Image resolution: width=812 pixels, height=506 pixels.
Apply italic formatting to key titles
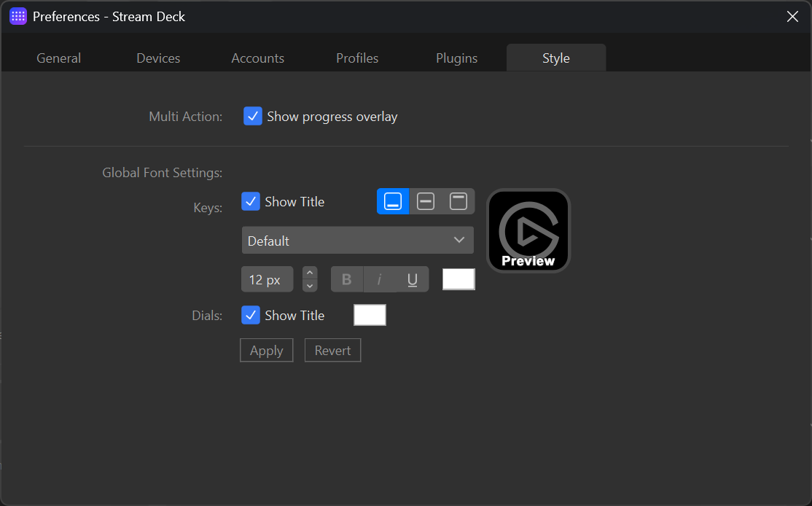[379, 279]
